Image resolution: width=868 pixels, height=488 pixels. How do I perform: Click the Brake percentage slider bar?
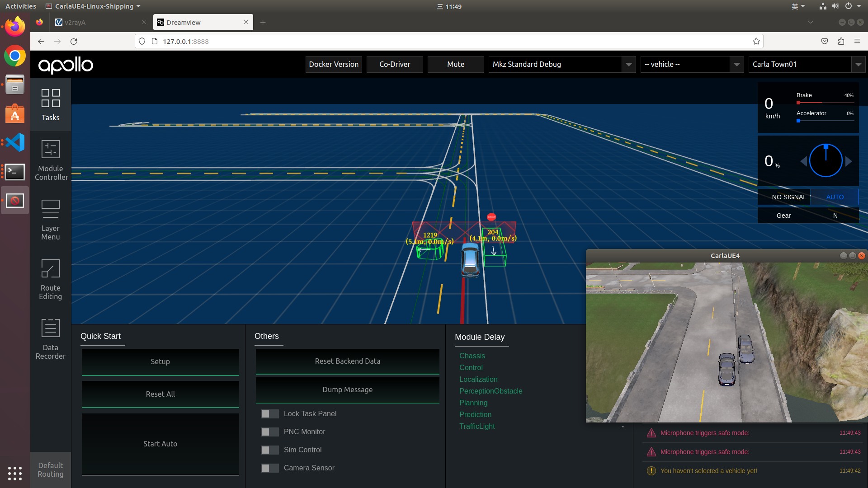825,103
